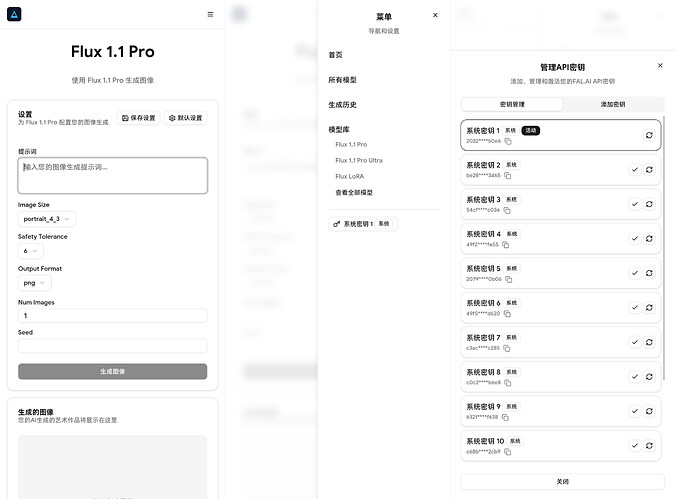675x499 pixels.
Task: Activate 系统密钥 8 with its checkmark
Action: 635,377
